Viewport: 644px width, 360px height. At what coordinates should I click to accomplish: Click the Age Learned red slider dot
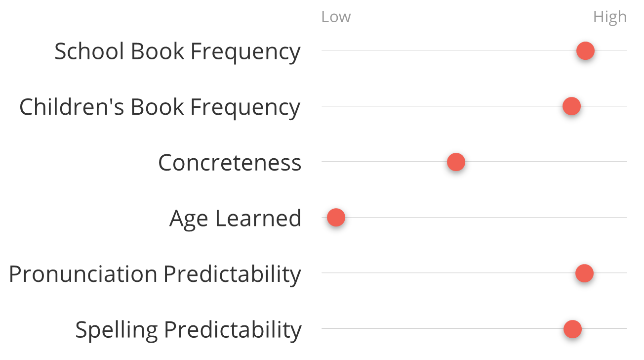coord(336,218)
